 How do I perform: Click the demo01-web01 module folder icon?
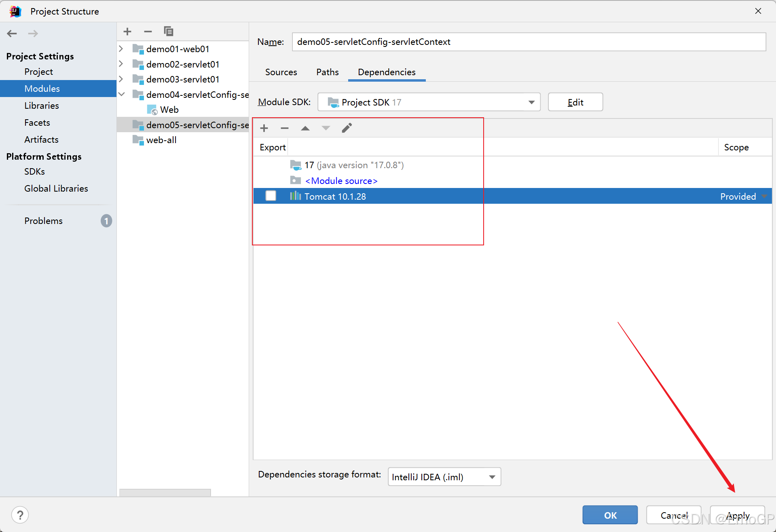[x=138, y=49]
